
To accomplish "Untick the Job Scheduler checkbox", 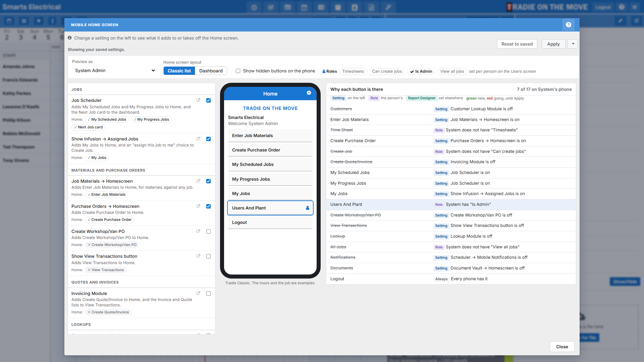I will (209, 100).
